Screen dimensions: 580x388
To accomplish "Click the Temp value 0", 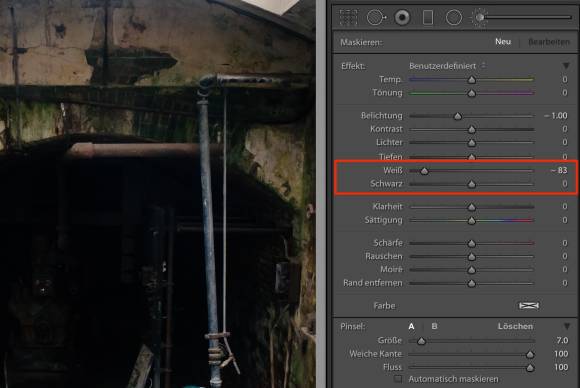I will click(564, 80).
